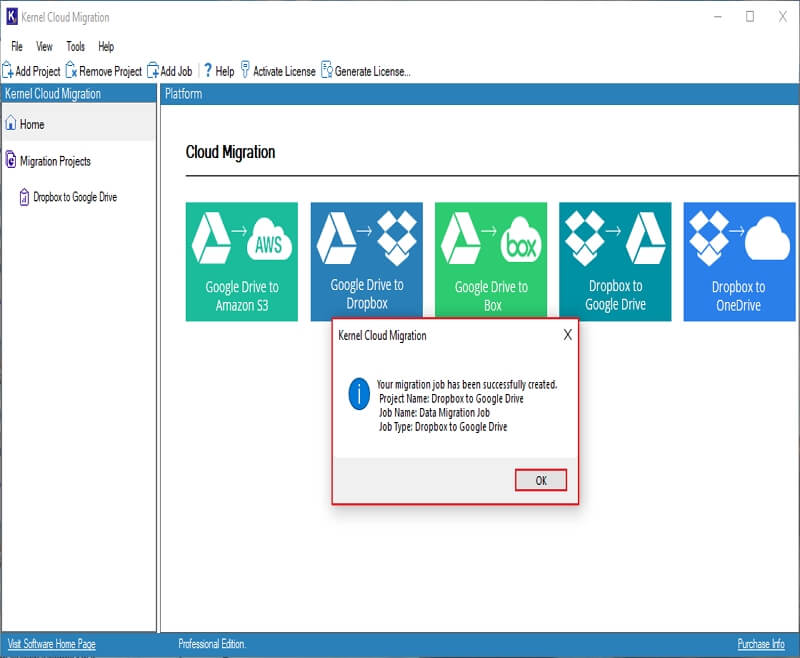Click the Help question mark icon
Image resolution: width=800 pixels, height=658 pixels.
(208, 70)
